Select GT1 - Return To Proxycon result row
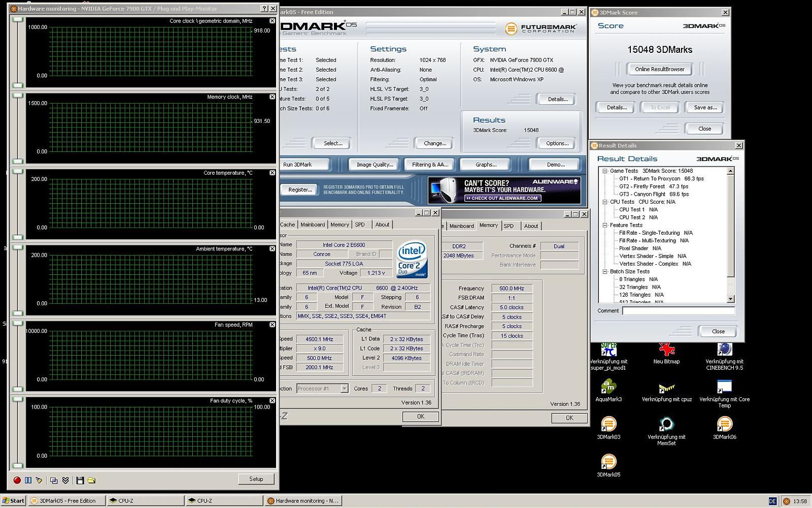 tap(661, 179)
